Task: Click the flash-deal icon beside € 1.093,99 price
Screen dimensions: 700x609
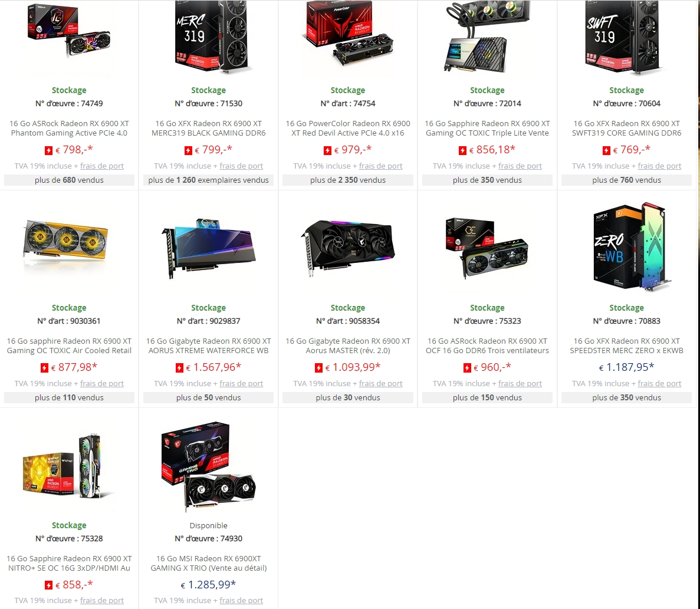Action: coord(318,368)
